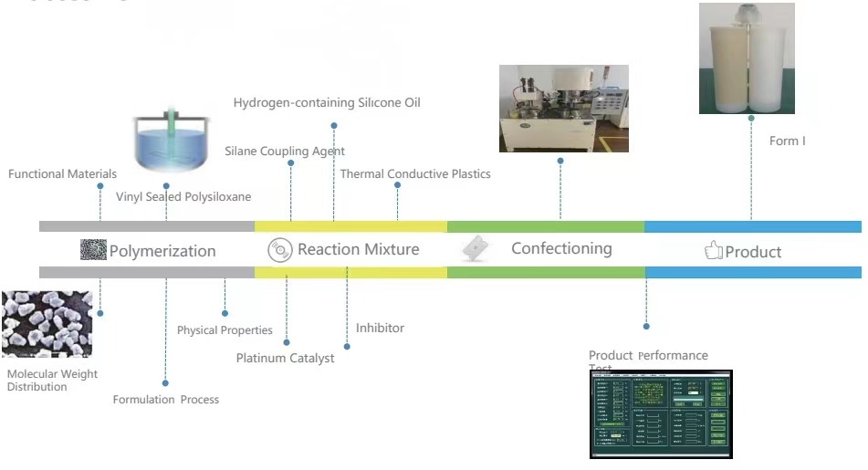Click the icon left of Confectioning
This screenshot has width=868, height=470.
(476, 248)
